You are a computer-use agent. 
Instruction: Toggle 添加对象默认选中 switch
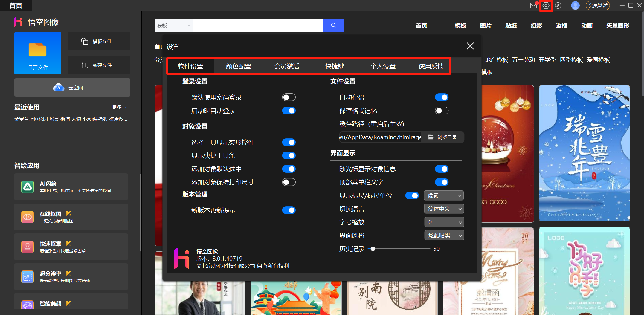(x=289, y=169)
